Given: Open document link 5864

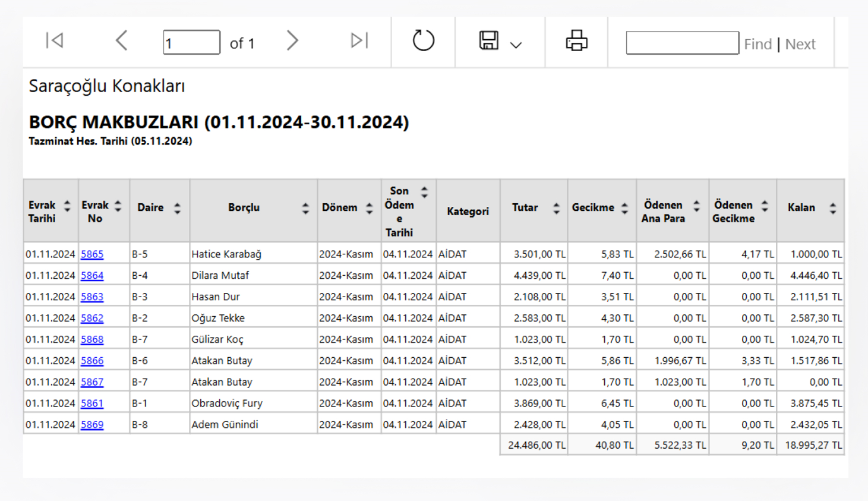Looking at the screenshot, I should click(x=92, y=275).
